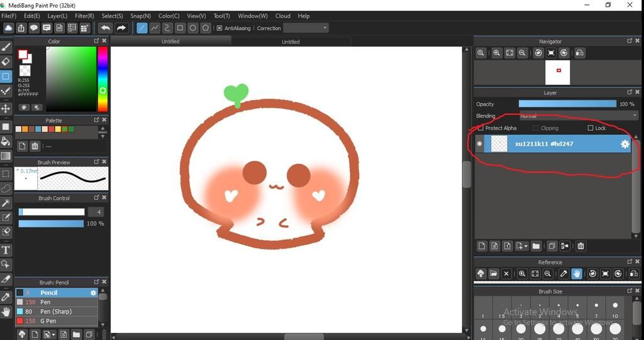This screenshot has height=340, width=644.
Task: Pop out the Layer panel
Action: (630, 92)
